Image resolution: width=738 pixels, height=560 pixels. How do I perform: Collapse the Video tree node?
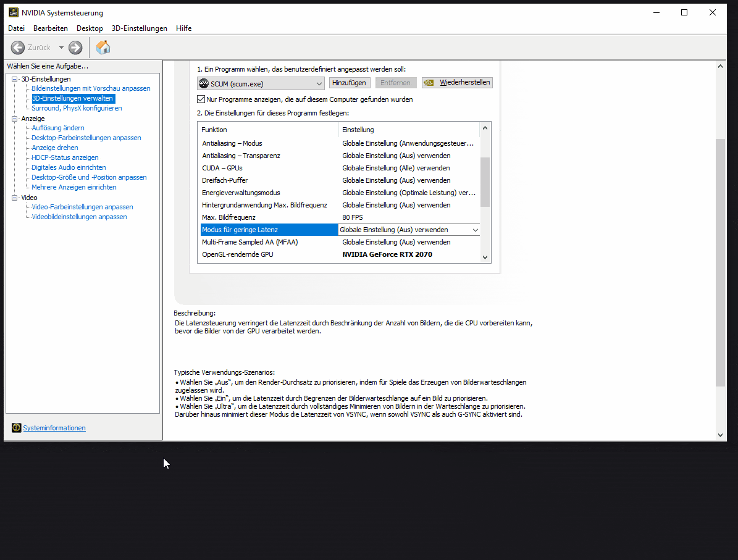click(15, 198)
